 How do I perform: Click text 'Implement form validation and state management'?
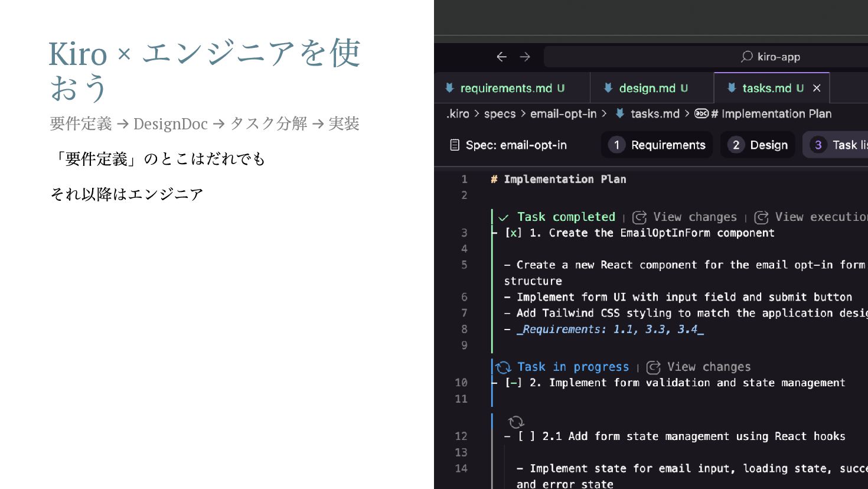pyautogui.click(x=697, y=383)
